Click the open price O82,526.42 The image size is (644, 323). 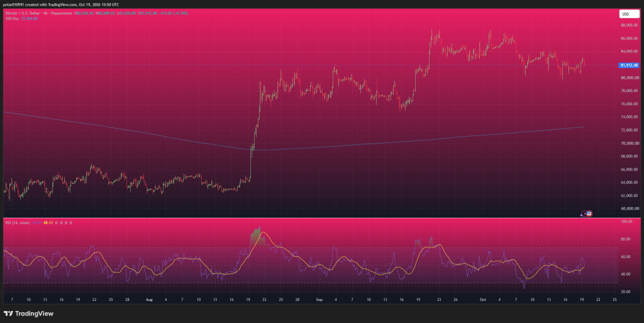click(x=84, y=13)
